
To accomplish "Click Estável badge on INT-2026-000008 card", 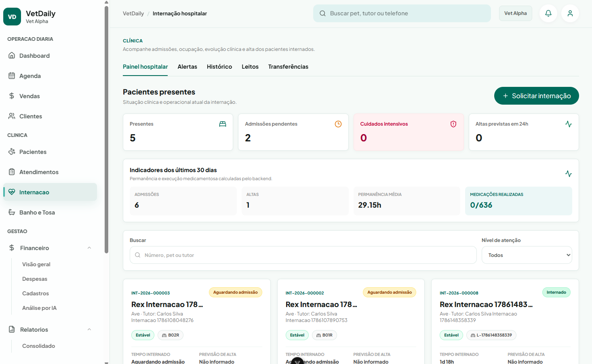I will click(451, 335).
